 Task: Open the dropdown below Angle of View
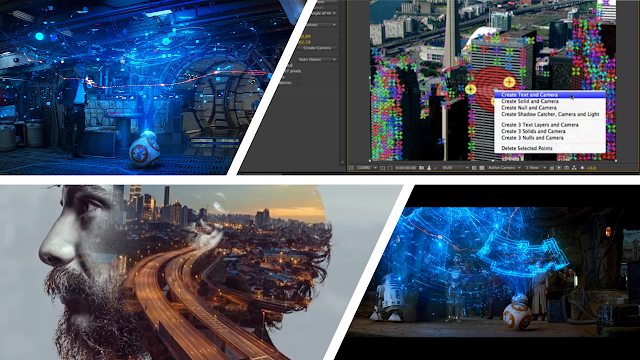(x=322, y=25)
